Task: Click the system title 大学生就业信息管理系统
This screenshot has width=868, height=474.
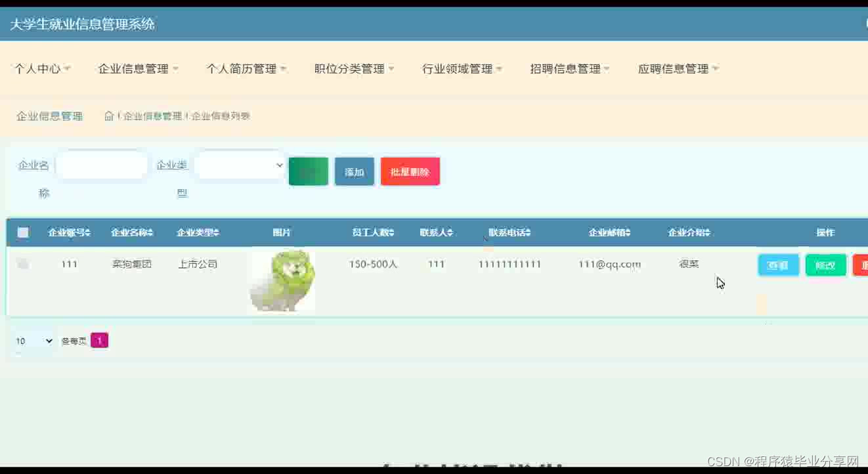Action: [82, 24]
